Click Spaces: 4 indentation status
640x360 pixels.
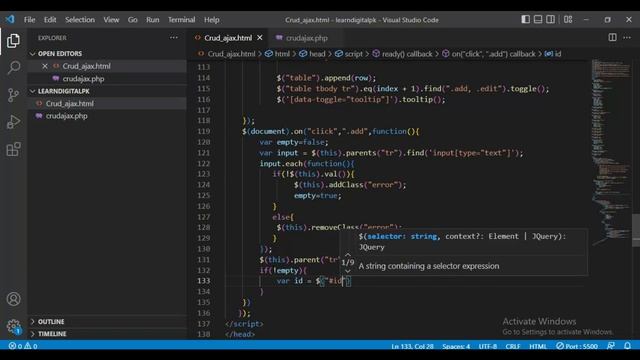(x=456, y=346)
